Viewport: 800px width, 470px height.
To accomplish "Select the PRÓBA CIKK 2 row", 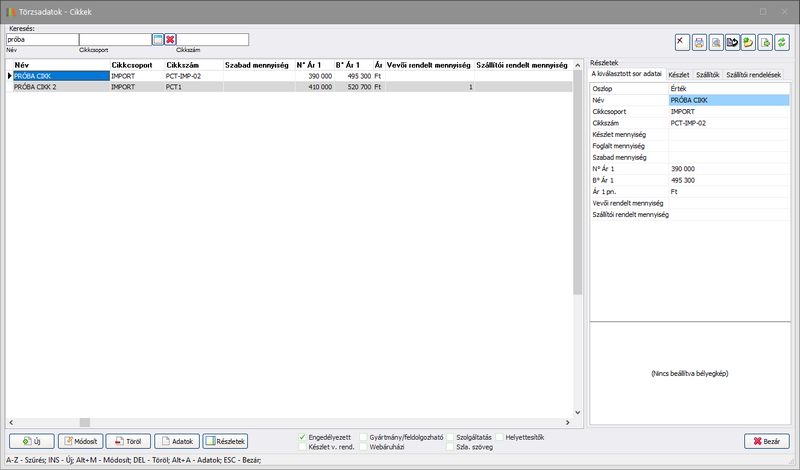I will tap(60, 87).
